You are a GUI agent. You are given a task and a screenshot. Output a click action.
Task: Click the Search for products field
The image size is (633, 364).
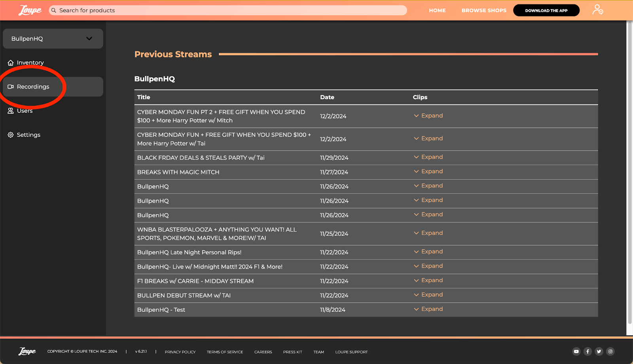[229, 10]
